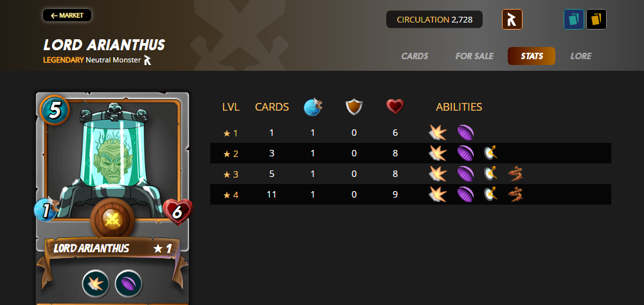Image resolution: width=644 pixels, height=305 pixels.
Task: Click the Lord Arianthus card image
Action: pyautogui.click(x=112, y=198)
